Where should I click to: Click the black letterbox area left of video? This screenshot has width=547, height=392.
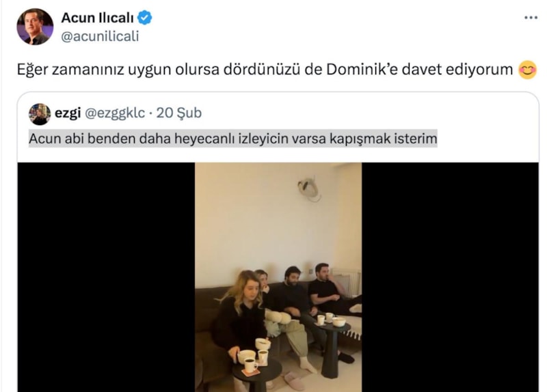point(106,277)
